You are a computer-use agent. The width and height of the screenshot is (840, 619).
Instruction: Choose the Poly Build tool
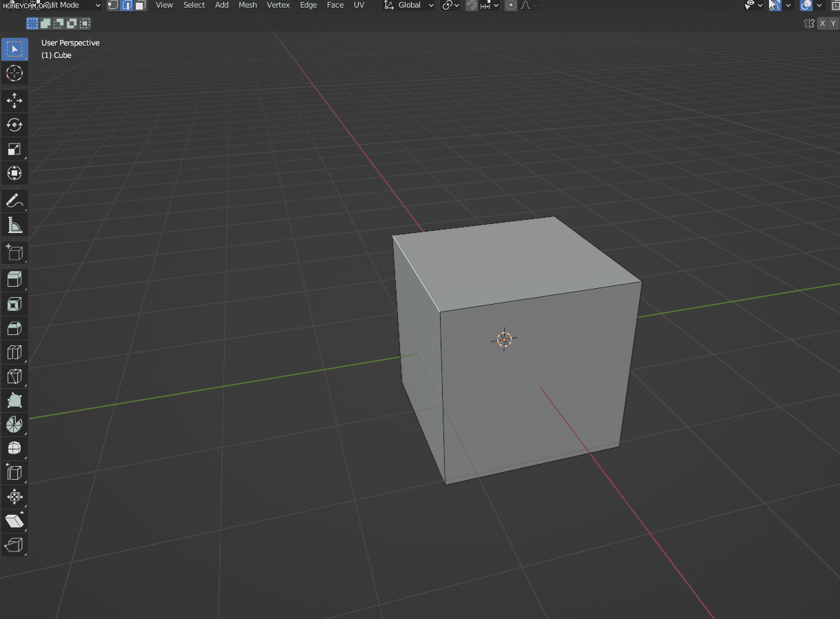[14, 400]
